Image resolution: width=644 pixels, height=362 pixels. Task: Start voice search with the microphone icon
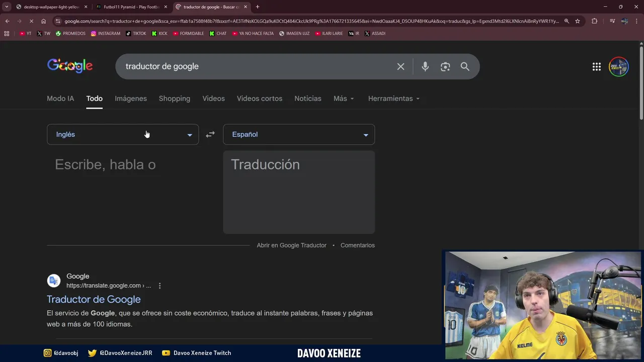[x=425, y=66]
